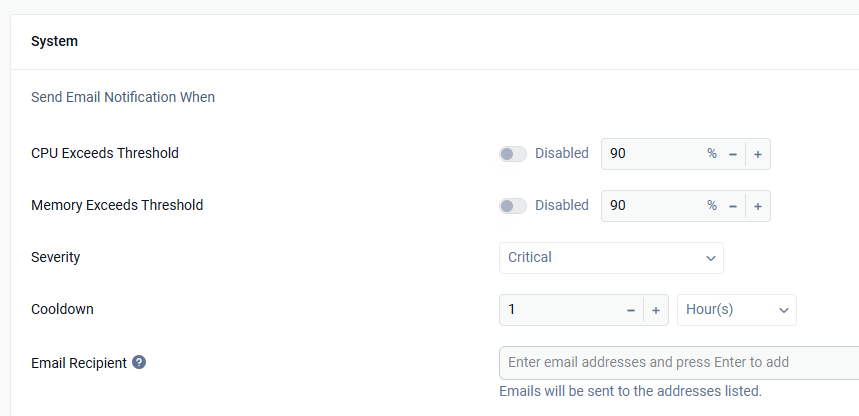Decrease Cooldown value with minus icon
The width and height of the screenshot is (859, 416).
[x=631, y=310]
